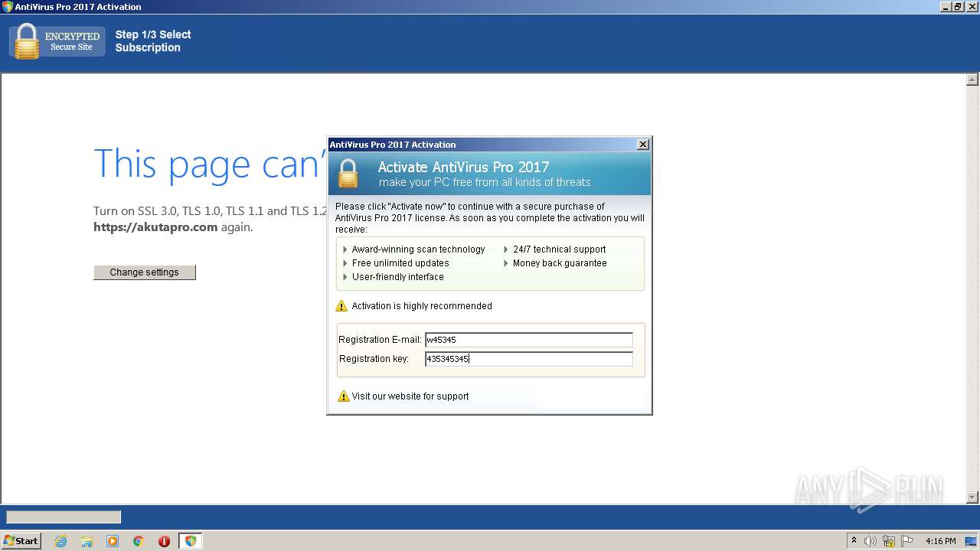Click the warning icon beside Activation is highly recommended
Viewport: 980px width, 551px height.
(x=341, y=306)
